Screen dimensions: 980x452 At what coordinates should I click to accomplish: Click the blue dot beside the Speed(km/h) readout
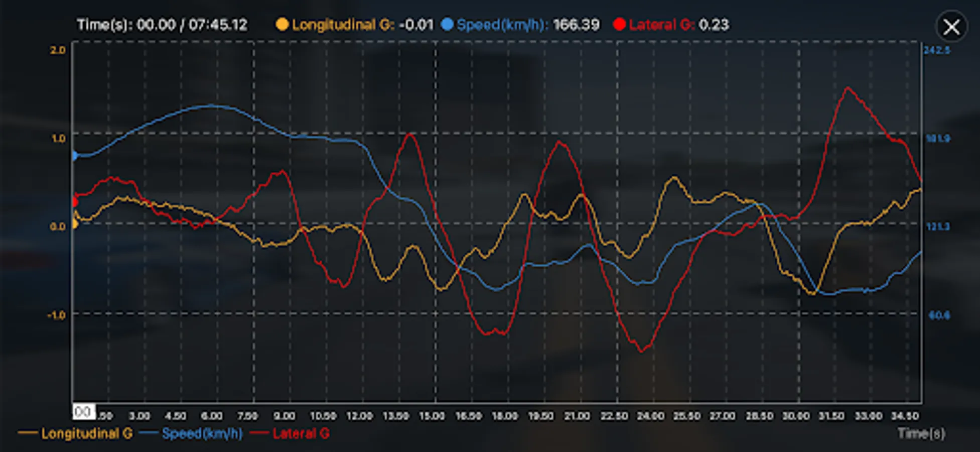(447, 24)
